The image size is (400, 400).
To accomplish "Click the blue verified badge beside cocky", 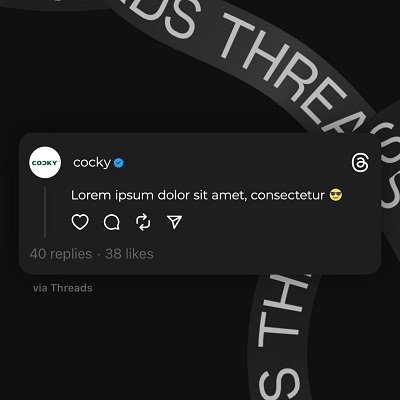I will click(x=119, y=163).
